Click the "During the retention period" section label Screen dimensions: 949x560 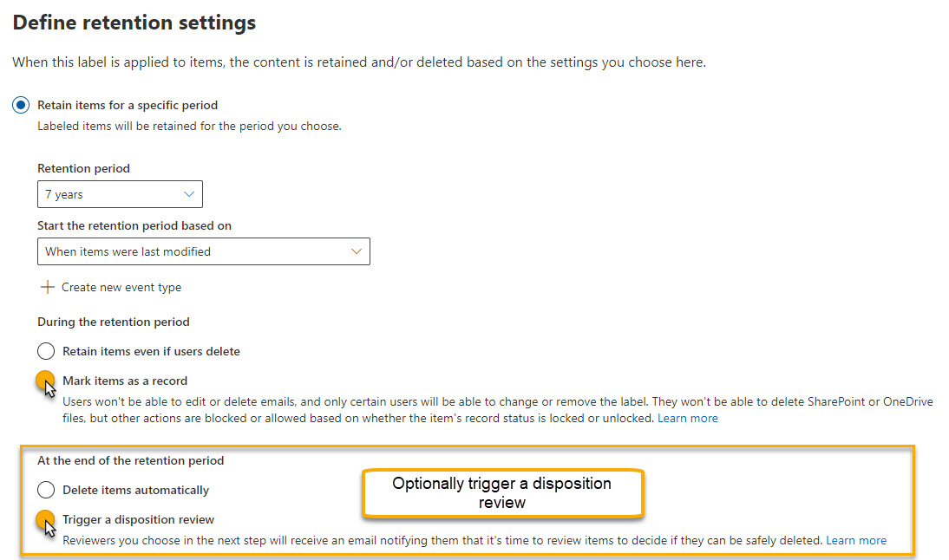coord(114,322)
